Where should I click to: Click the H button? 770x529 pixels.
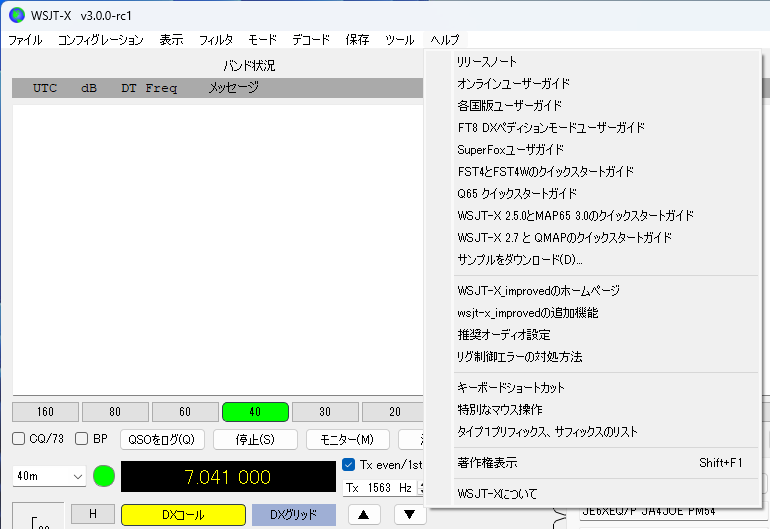[x=93, y=514]
